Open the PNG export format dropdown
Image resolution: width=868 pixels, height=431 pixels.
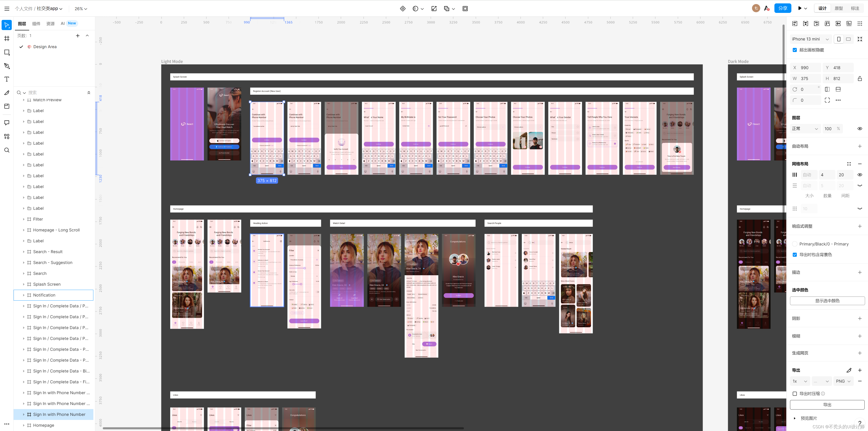843,381
